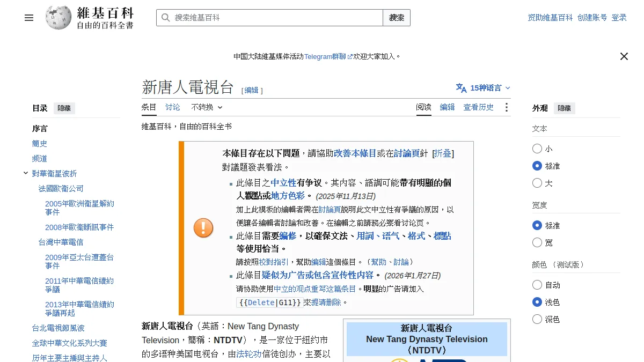Jump to 2011年中華電信續約爭議 entry
The image size is (644, 362).
click(79, 285)
